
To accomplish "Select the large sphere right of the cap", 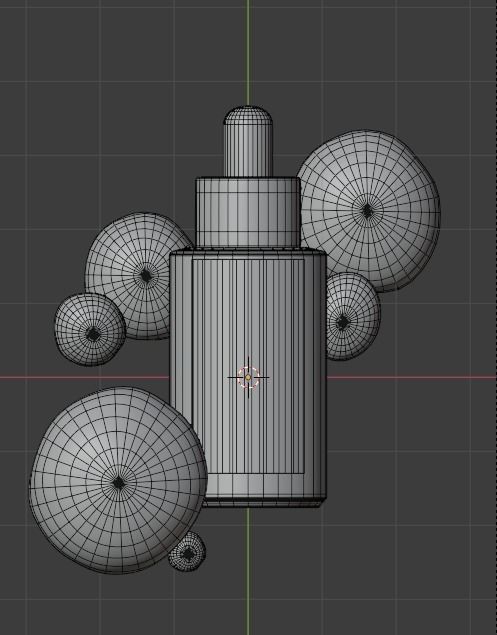I will (369, 211).
